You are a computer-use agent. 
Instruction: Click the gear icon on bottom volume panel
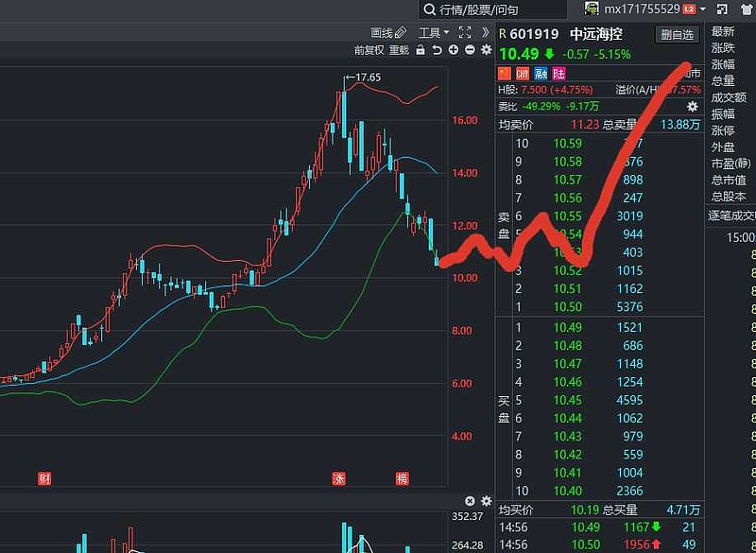click(486, 501)
